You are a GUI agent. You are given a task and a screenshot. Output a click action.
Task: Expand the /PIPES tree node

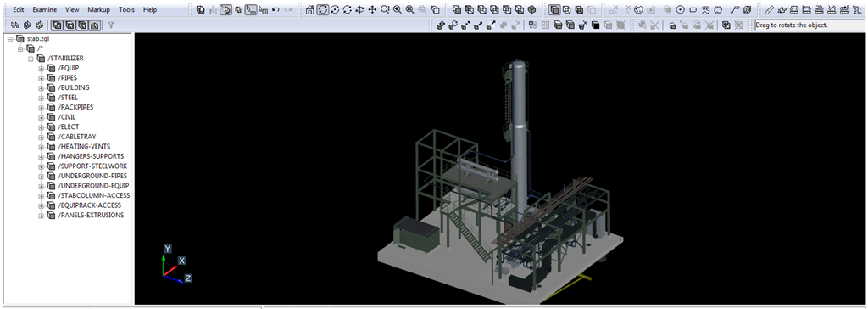pyautogui.click(x=41, y=78)
